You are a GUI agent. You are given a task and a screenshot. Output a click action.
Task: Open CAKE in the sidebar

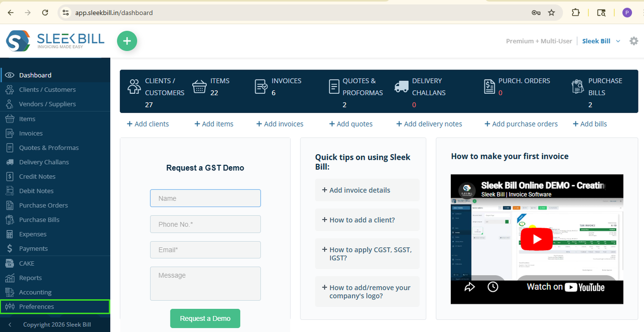pos(55,263)
